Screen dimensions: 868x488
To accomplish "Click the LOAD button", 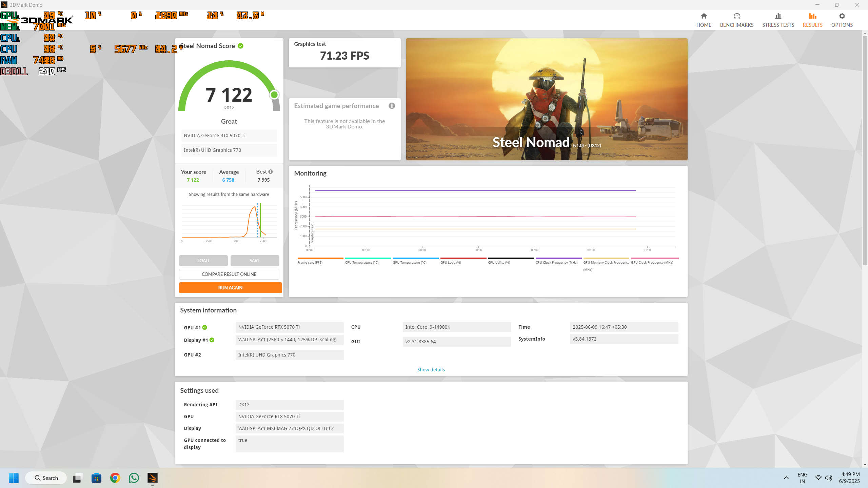I will click(203, 261).
